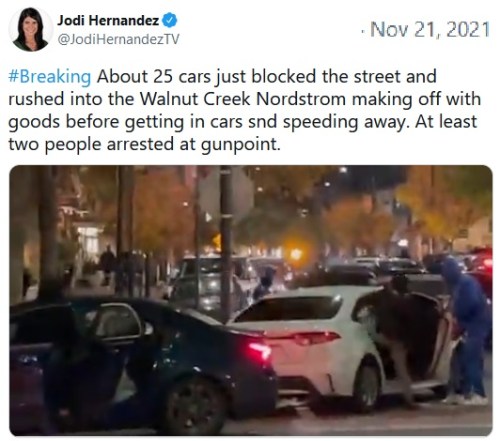Click the dark sedan's red tail light
The height and width of the screenshot is (441, 500).
coord(259,351)
